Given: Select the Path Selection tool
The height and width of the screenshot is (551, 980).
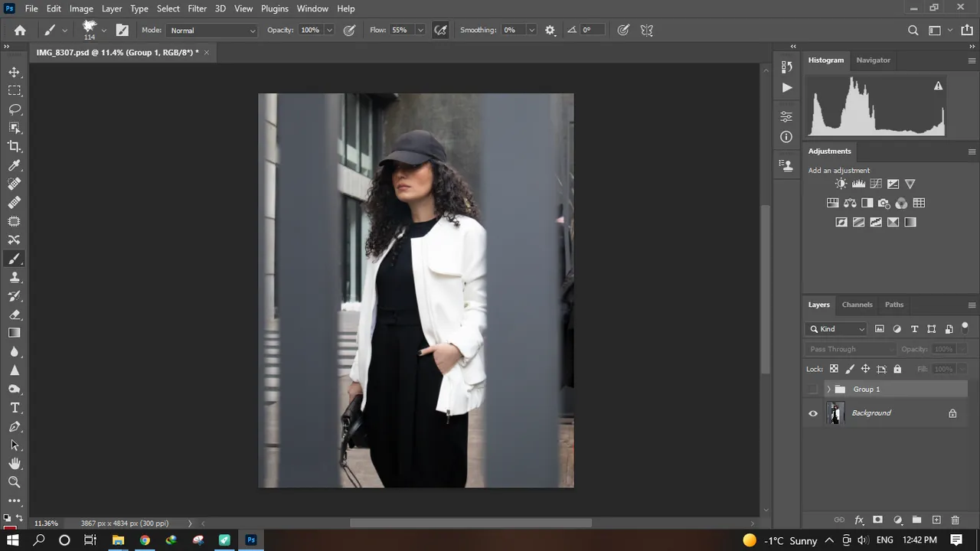Looking at the screenshot, I should pos(15,445).
